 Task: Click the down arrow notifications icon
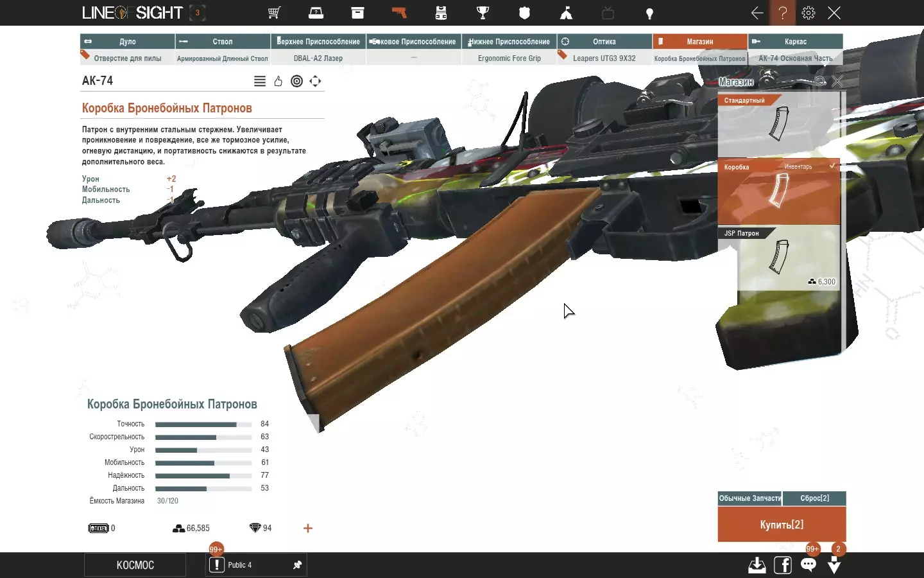pos(834,565)
